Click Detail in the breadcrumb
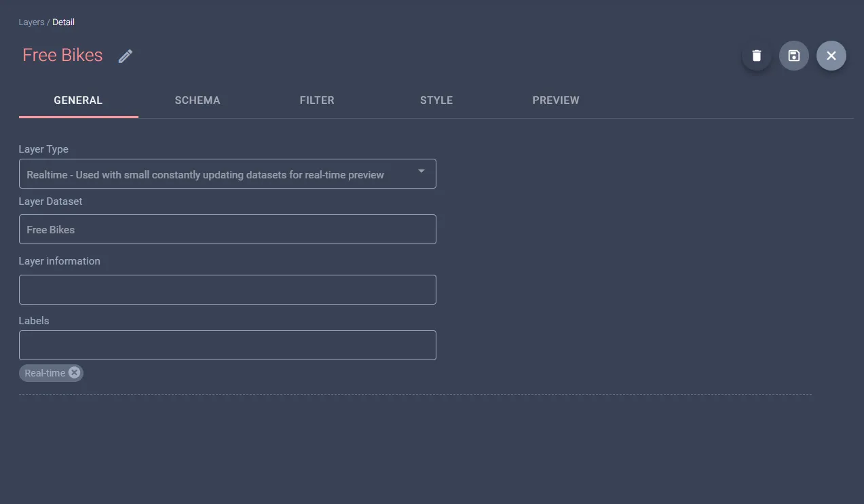 (x=64, y=22)
